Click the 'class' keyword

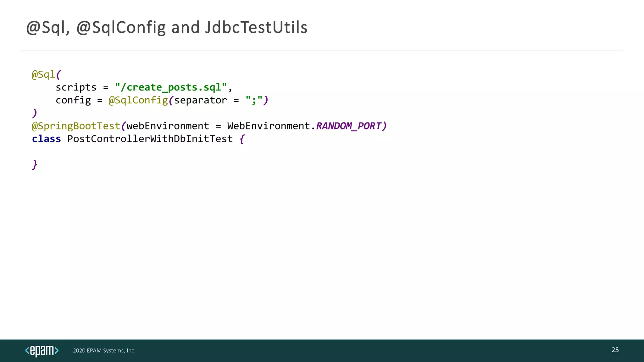point(46,139)
